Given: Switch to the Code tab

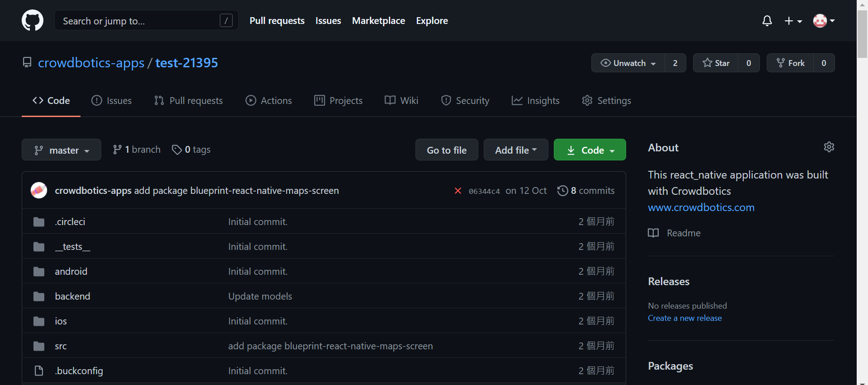Looking at the screenshot, I should [51, 100].
